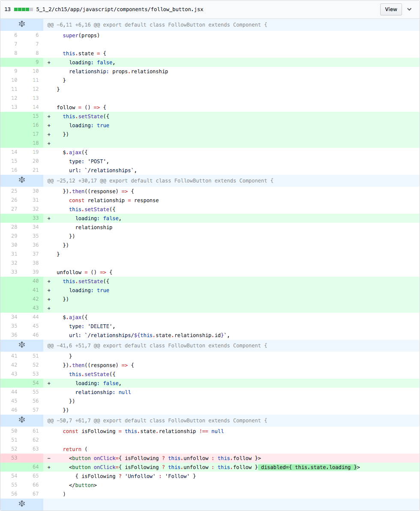Expand hidden lines above the -41,6 hunk
This screenshot has height=511, width=420.
[22, 345]
